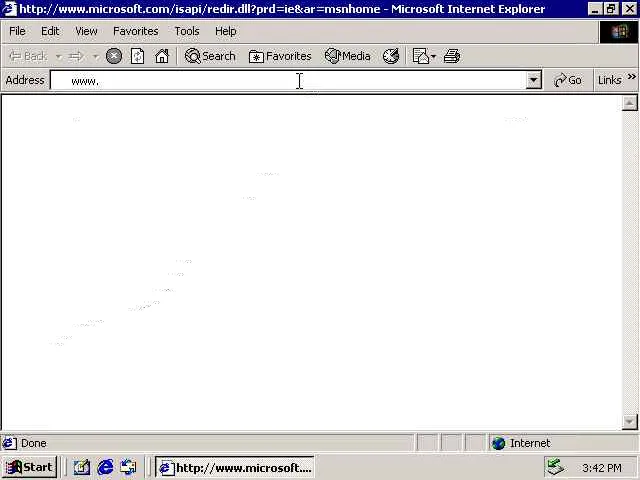Click the Done status text

coord(33,443)
